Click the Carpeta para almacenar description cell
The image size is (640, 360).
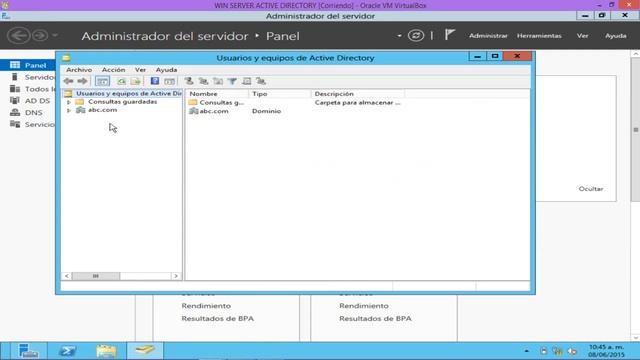[358, 102]
